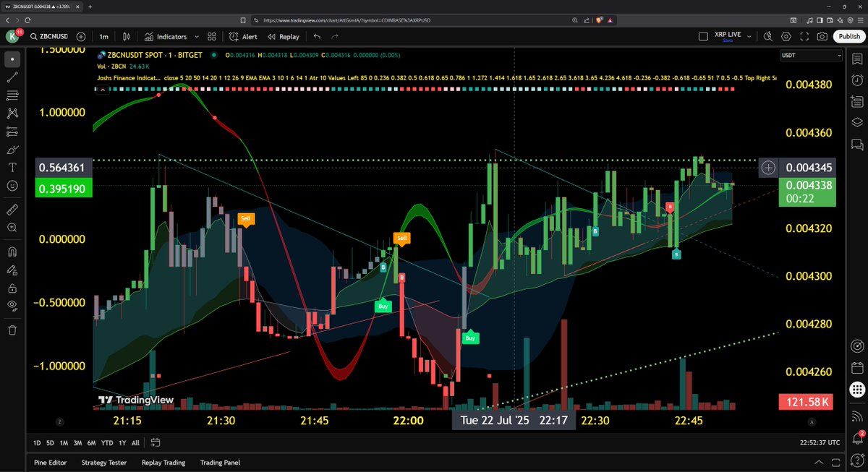Screen dimensions: 868x472
Task: Set range to 5D
Action: point(50,442)
